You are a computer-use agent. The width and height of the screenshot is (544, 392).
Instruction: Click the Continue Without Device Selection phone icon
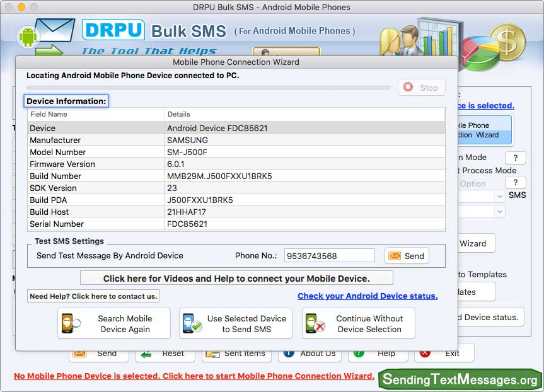click(x=315, y=323)
